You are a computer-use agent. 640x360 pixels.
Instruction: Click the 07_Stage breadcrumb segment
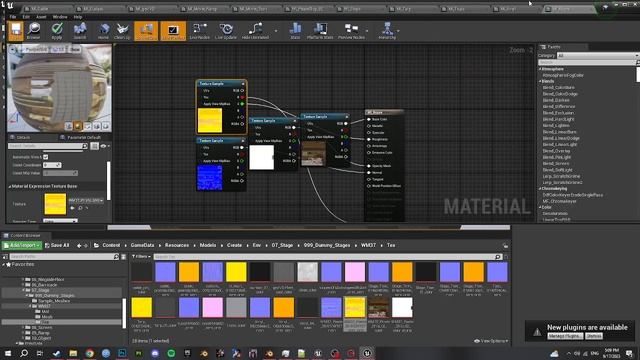[282, 245]
